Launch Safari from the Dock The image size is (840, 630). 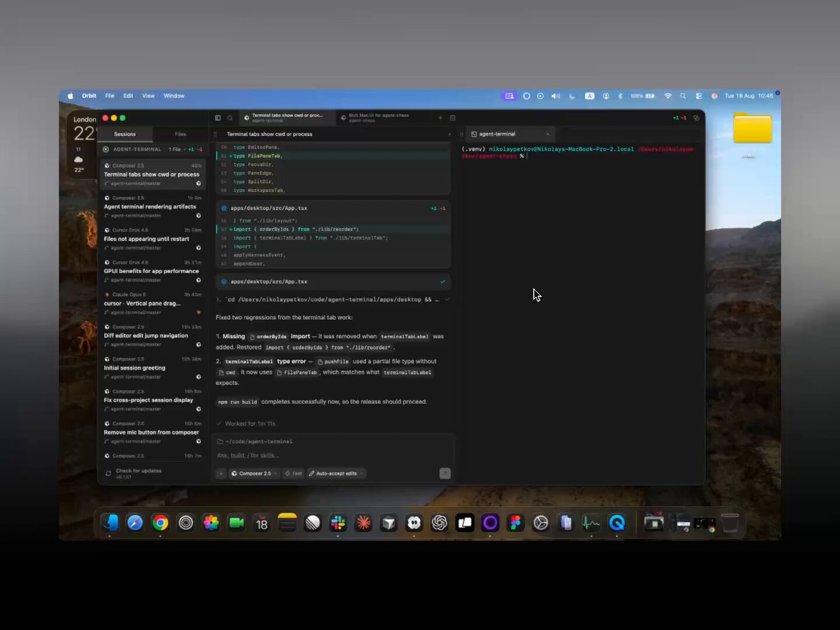click(135, 522)
